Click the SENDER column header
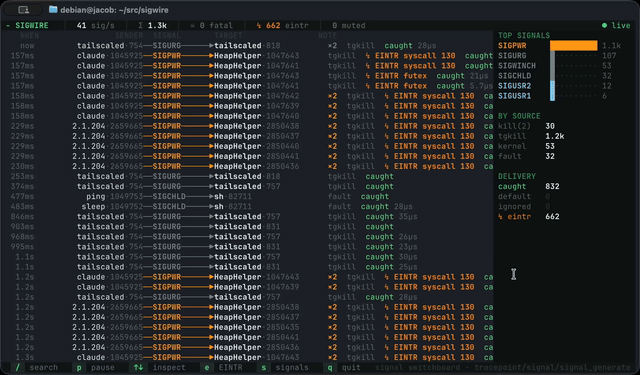Image resolution: width=640 pixels, height=375 pixels. tap(129, 36)
